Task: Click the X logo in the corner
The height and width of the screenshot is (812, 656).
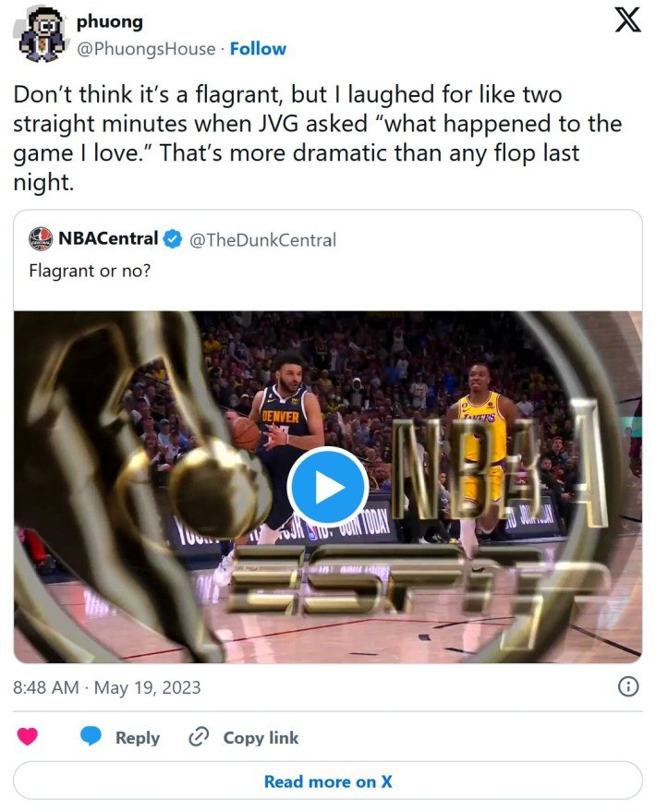Action: (x=627, y=18)
